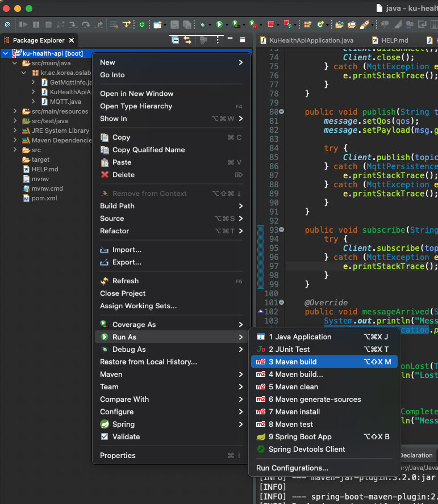
Task: Expand the Maven Dependencies node
Action: click(15, 140)
